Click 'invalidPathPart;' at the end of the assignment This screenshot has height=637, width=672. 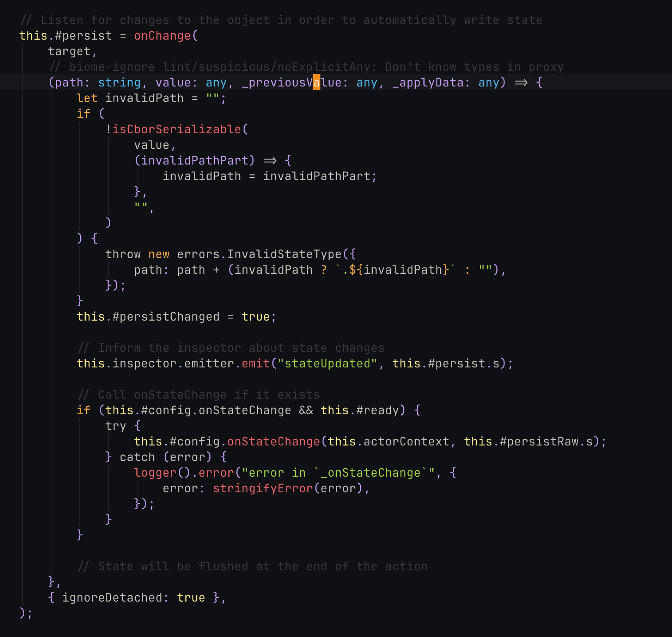(x=320, y=176)
